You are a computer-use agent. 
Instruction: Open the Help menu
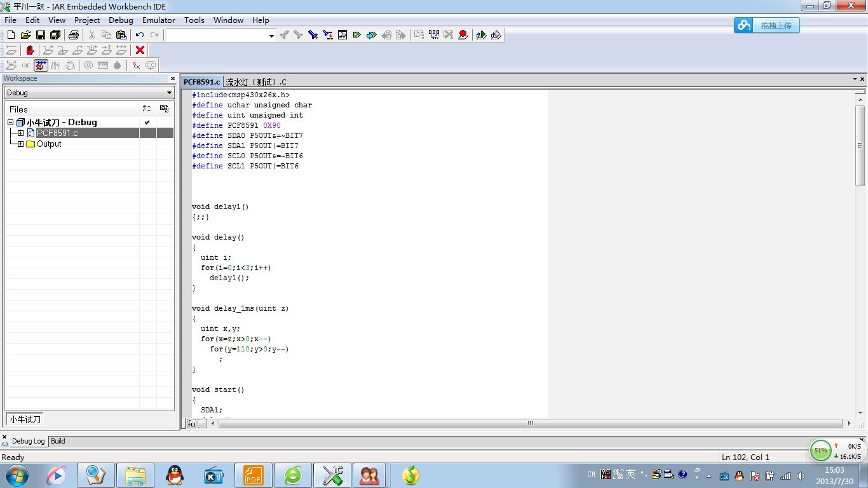pos(261,20)
